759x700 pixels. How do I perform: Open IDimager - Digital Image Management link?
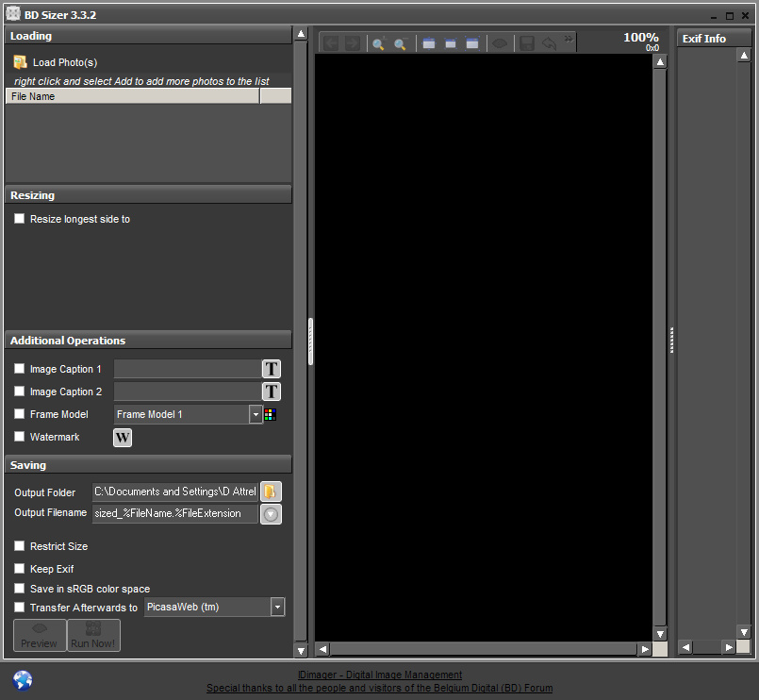tap(380, 675)
